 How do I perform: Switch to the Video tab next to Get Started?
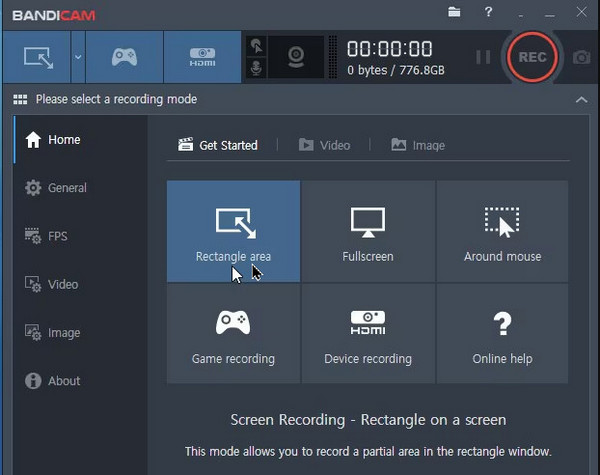coord(324,145)
